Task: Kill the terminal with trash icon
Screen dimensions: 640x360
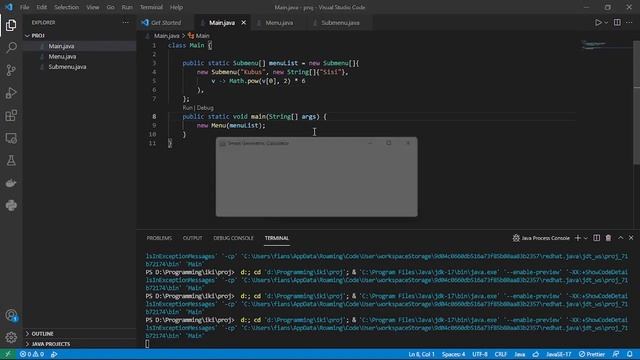Action: [x=608, y=238]
